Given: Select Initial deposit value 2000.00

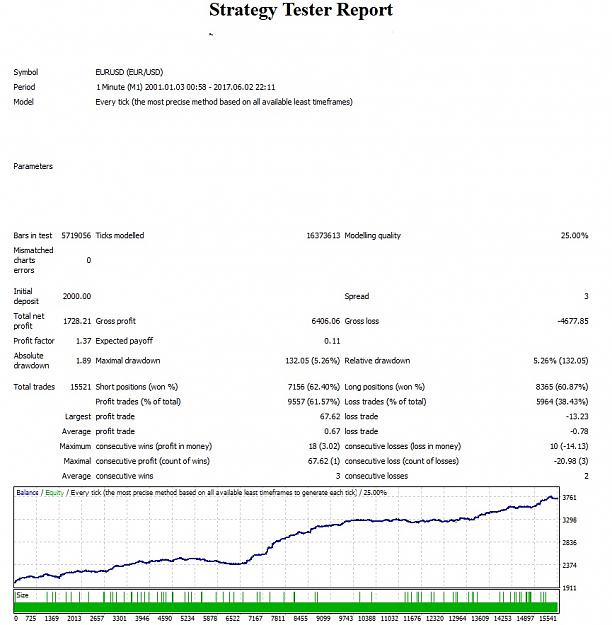Looking at the screenshot, I should click(77, 296).
